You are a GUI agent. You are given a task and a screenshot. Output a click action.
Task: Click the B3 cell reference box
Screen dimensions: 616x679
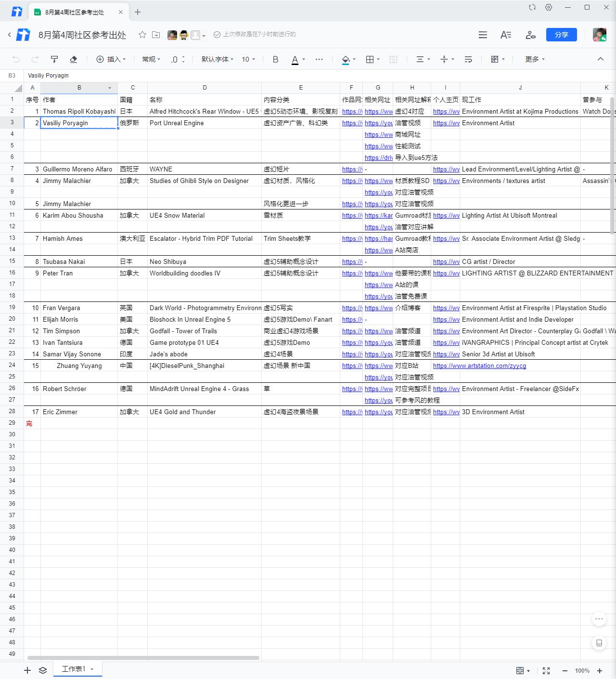click(12, 76)
